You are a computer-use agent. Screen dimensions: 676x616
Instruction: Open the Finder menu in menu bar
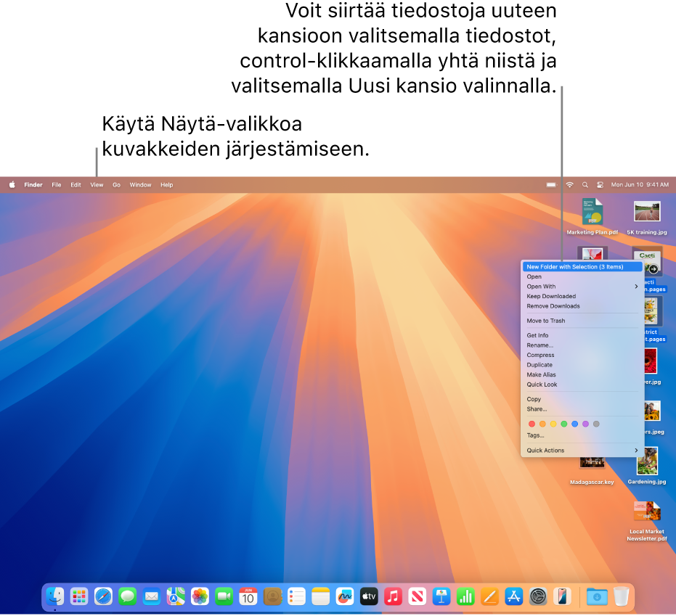33,185
